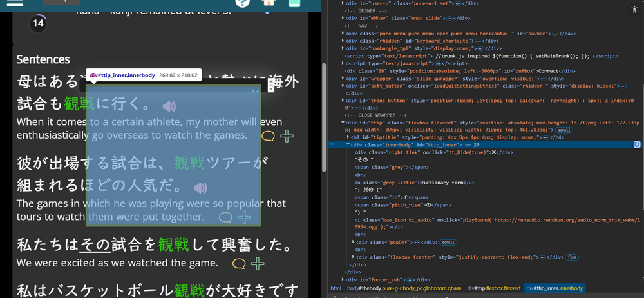The width and height of the screenshot is (644, 298).
Task: Click the scroll badge on ttip div
Action: pyautogui.click(x=564, y=130)
